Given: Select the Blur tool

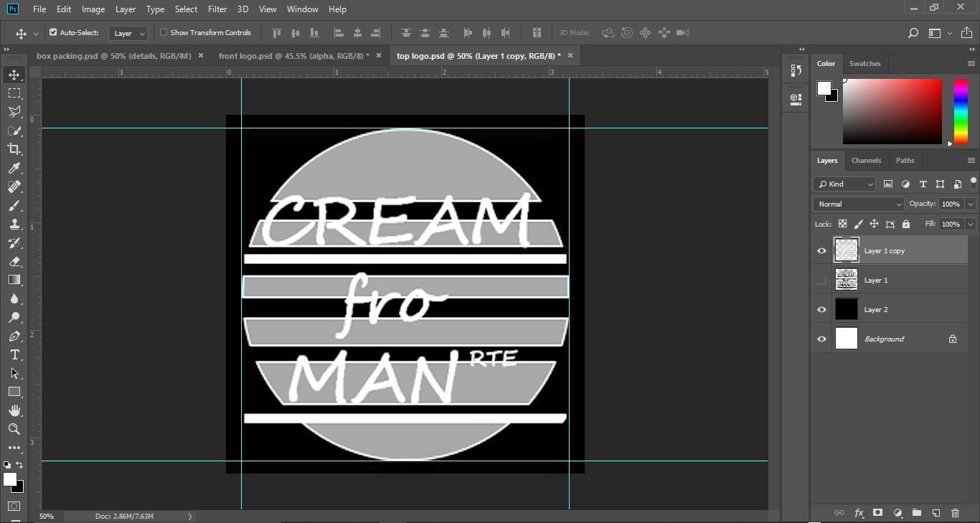Looking at the screenshot, I should tap(14, 298).
